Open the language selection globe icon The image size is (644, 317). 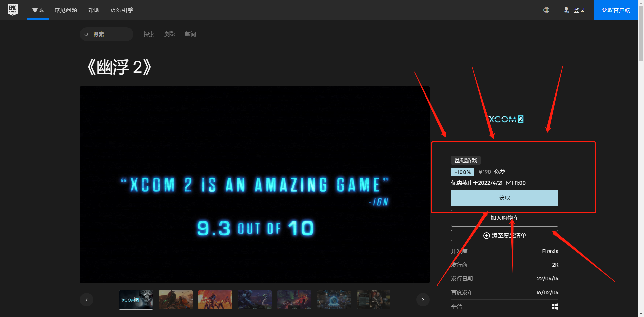pos(546,10)
